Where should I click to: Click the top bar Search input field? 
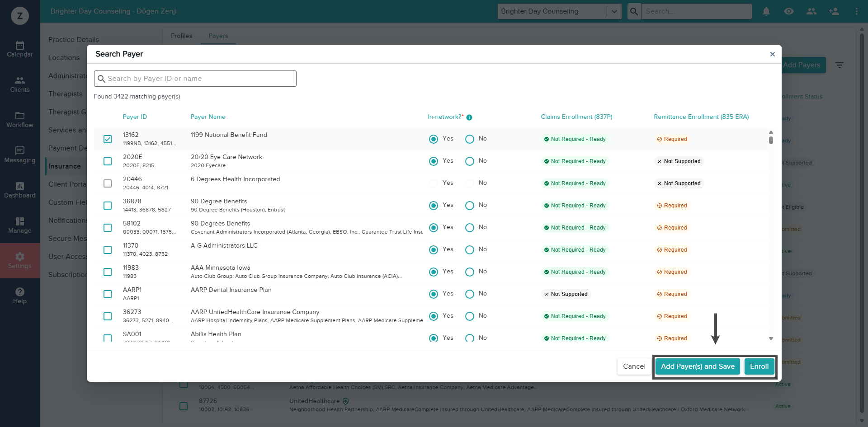point(698,11)
